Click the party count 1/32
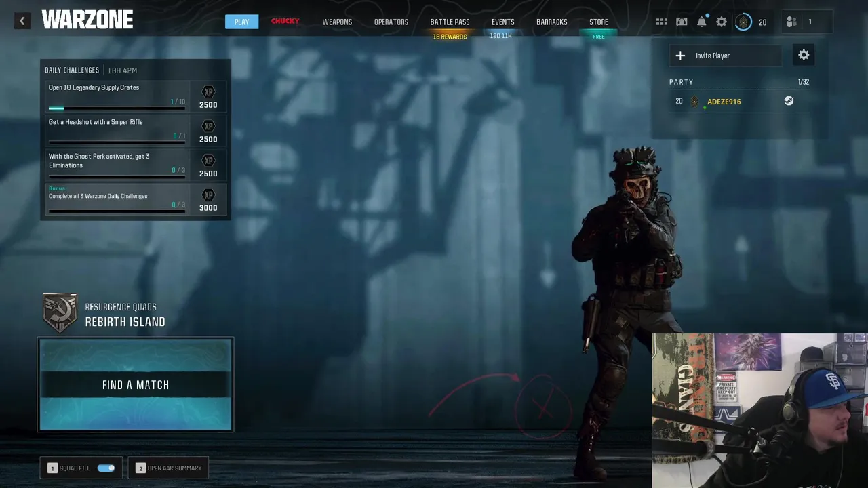The image size is (868, 488). pos(804,82)
